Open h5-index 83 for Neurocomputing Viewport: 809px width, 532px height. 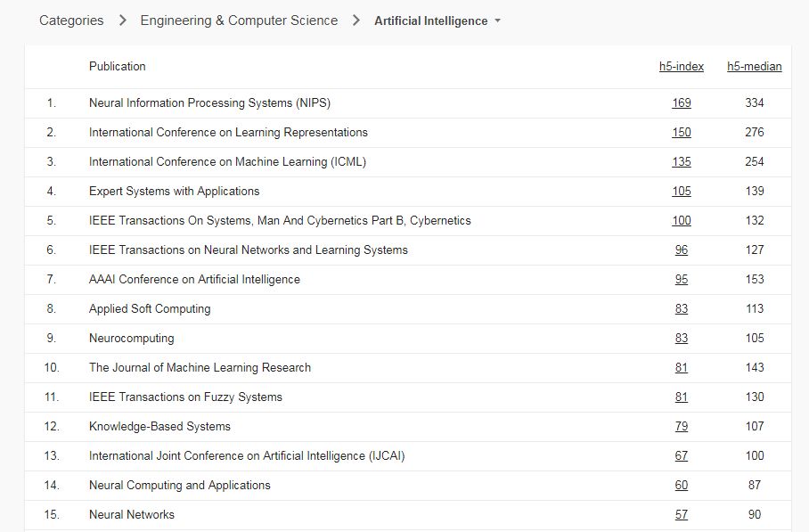(x=682, y=339)
